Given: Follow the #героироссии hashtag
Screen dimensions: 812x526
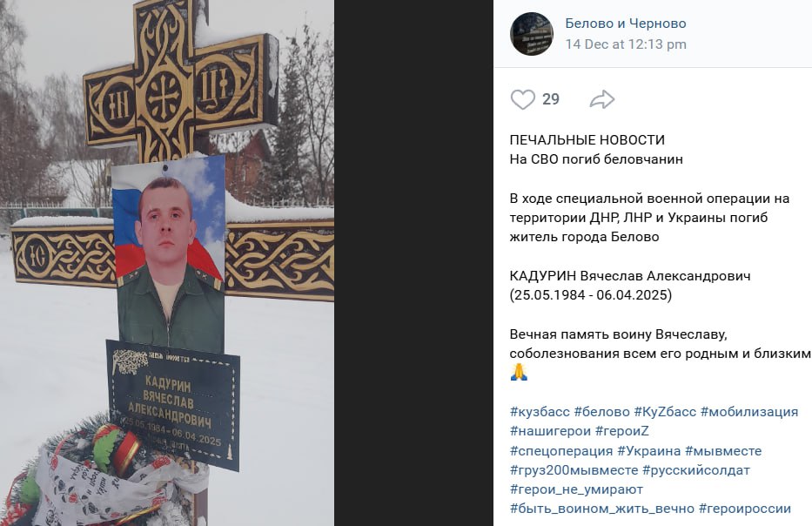Looking at the screenshot, I should [745, 509].
